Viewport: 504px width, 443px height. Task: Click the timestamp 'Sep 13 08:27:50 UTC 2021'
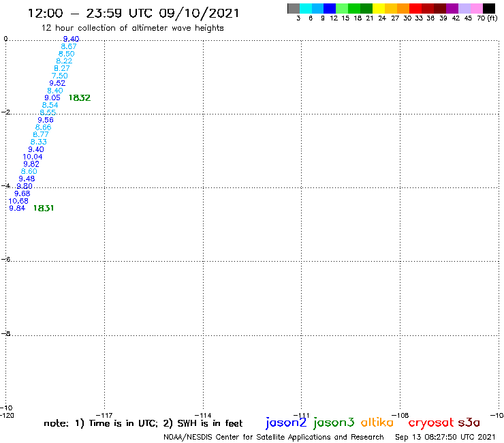point(445,437)
